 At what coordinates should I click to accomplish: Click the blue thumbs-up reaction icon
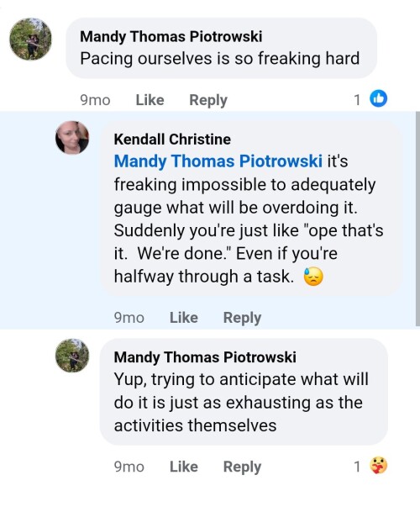click(378, 98)
